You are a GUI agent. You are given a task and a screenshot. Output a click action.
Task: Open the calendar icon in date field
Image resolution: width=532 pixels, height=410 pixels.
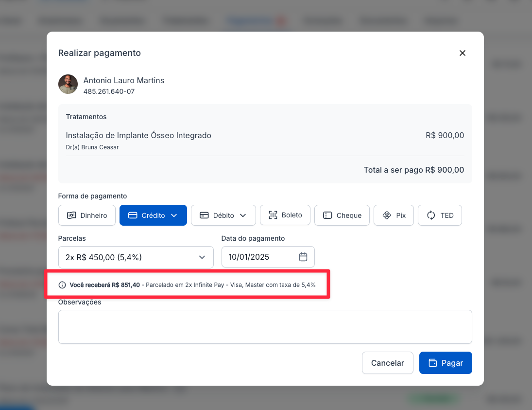click(303, 257)
